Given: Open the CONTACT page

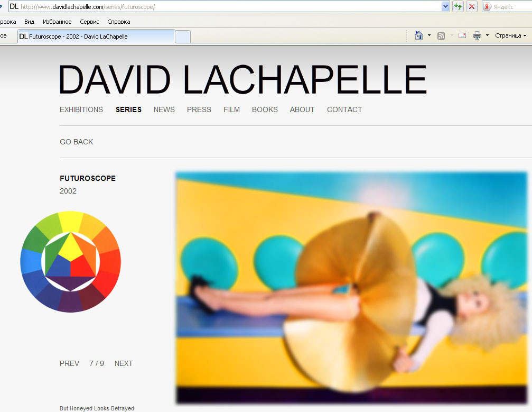Looking at the screenshot, I should click(344, 109).
